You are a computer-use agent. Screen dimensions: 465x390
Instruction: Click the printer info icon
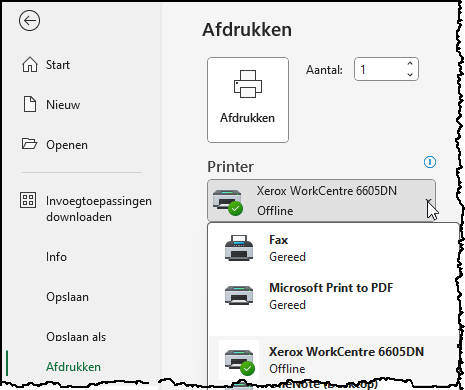coord(430,162)
